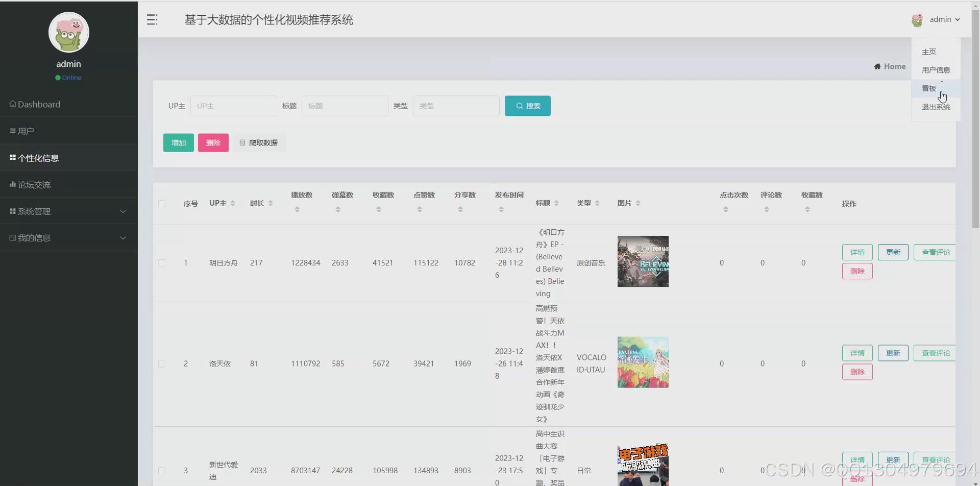Sort by first 收藏数 column arrows
The image size is (980, 486).
[x=379, y=209]
